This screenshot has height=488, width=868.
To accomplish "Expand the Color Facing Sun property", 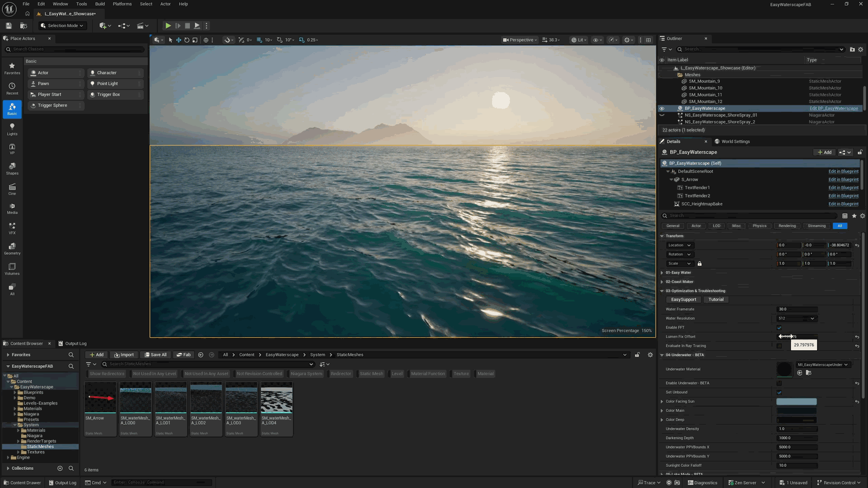I will point(662,402).
